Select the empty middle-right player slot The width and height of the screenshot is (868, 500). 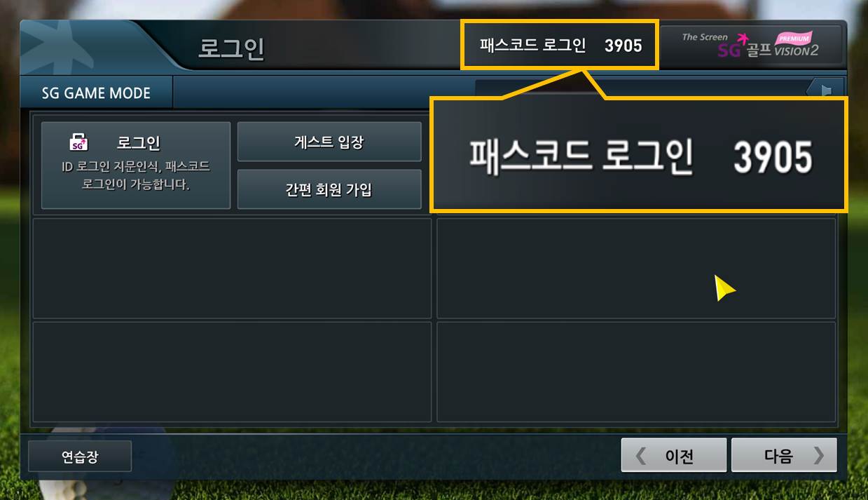tap(636, 269)
